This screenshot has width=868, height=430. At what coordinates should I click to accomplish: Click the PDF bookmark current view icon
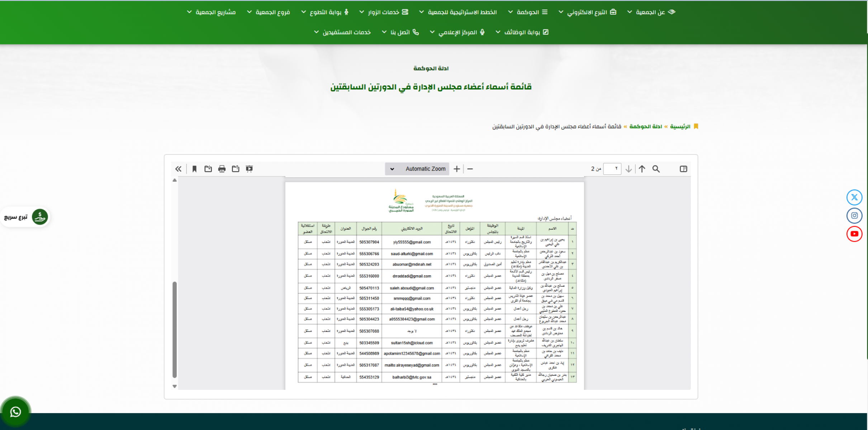pyautogui.click(x=194, y=169)
